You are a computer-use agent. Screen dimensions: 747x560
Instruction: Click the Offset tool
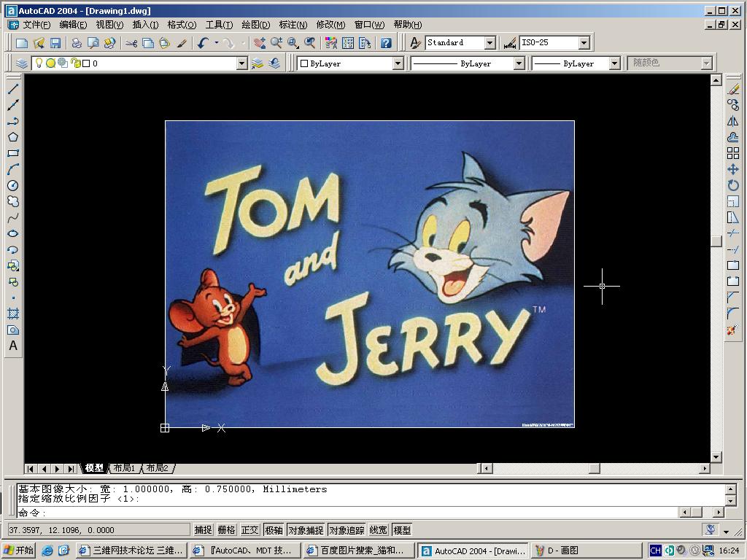[x=733, y=137]
